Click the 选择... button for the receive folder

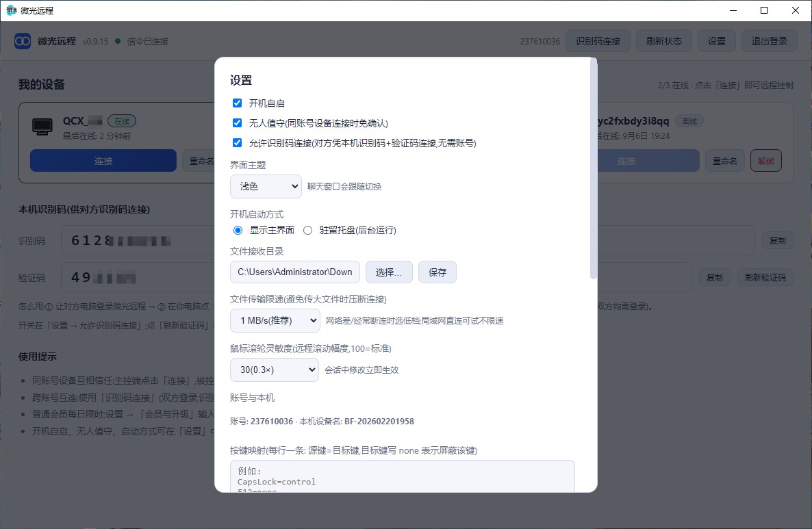(x=389, y=272)
